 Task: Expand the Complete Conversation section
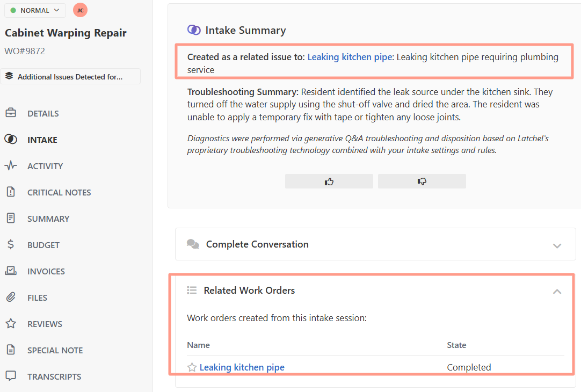point(557,245)
